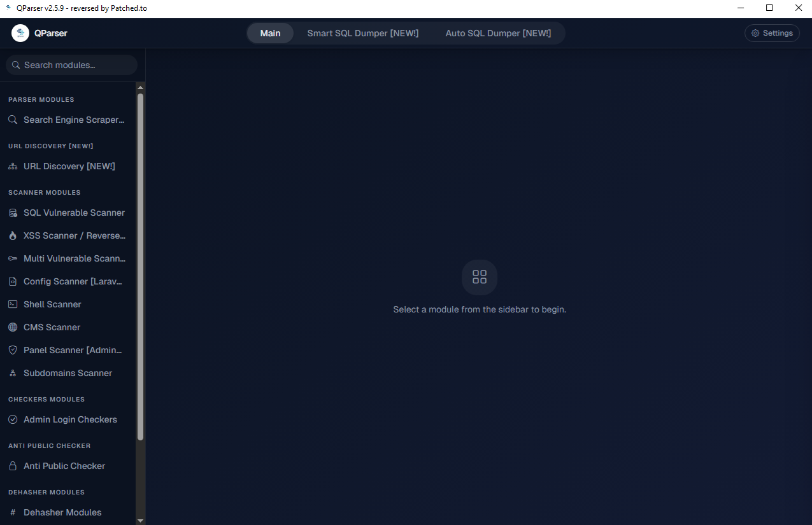Click the sidebar scrollbar down arrow
This screenshot has height=525, width=812.
pyautogui.click(x=140, y=520)
